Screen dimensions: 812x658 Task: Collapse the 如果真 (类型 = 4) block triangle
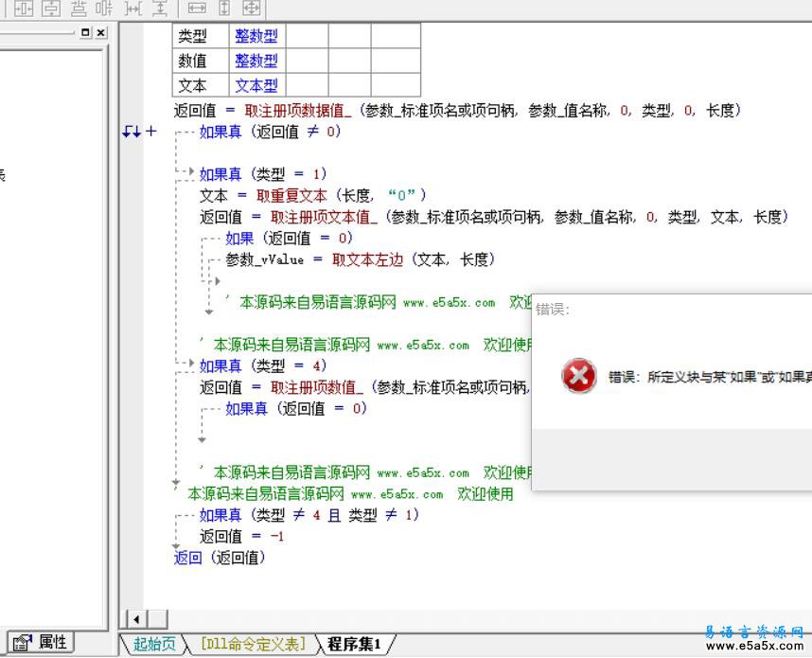pyautogui.click(x=191, y=364)
